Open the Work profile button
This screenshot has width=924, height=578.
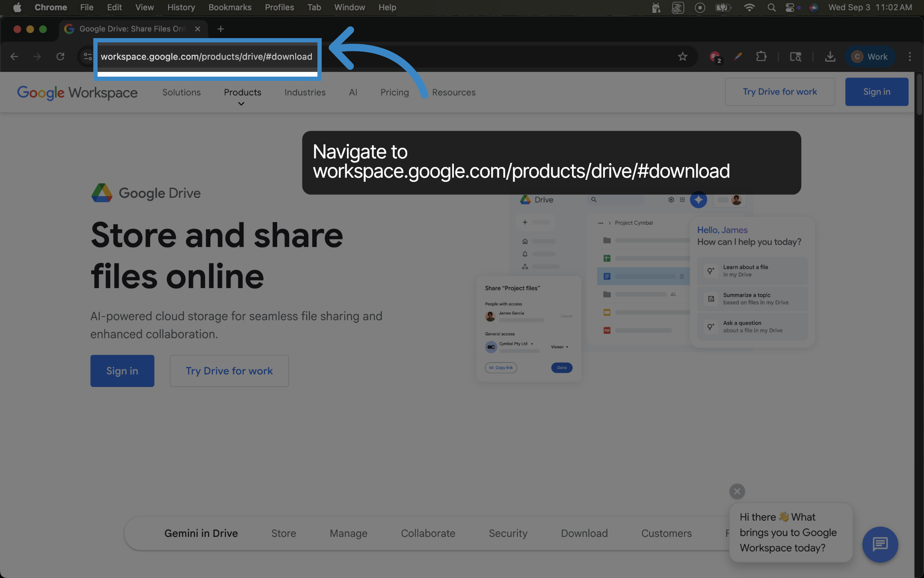point(870,57)
